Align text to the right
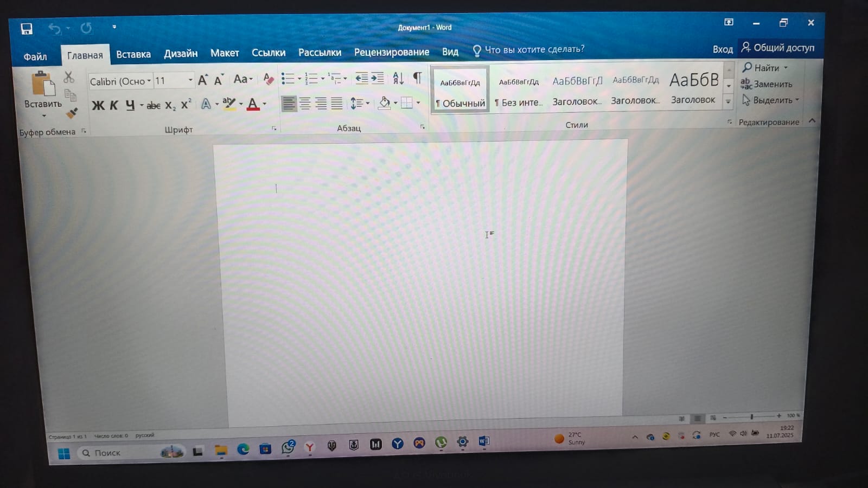The width and height of the screenshot is (868, 488). (x=321, y=103)
